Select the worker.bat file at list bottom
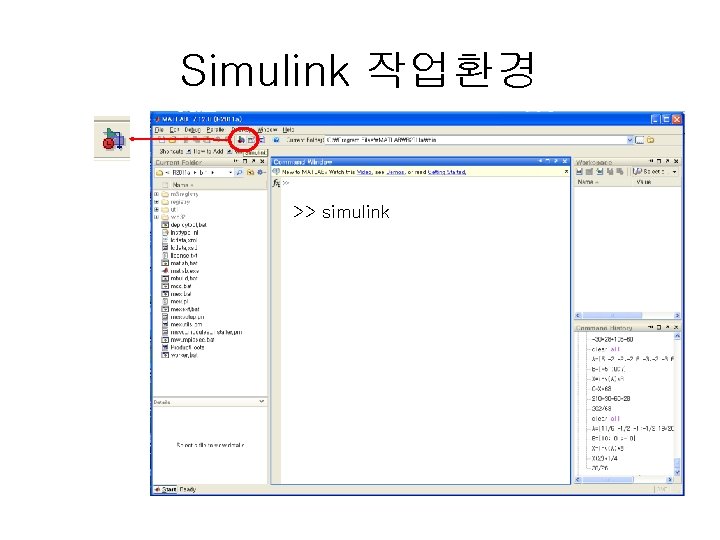The height and width of the screenshot is (540, 720). [180, 355]
